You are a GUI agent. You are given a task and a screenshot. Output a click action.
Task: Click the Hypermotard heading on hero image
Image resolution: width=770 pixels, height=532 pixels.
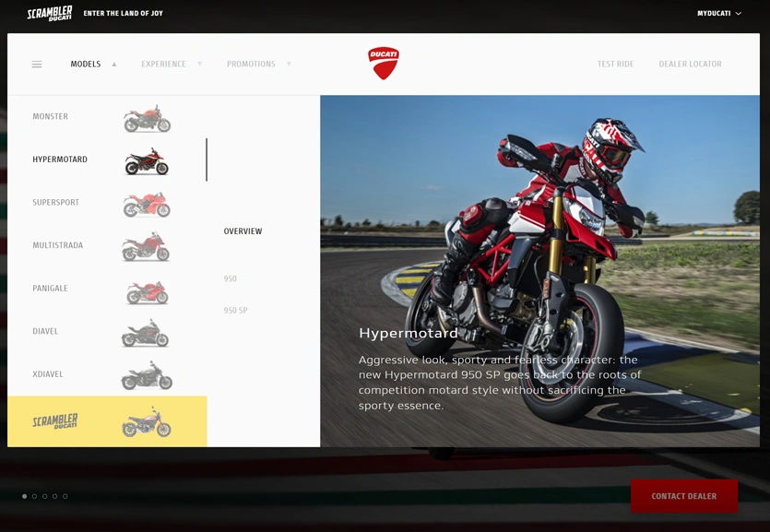coord(409,334)
